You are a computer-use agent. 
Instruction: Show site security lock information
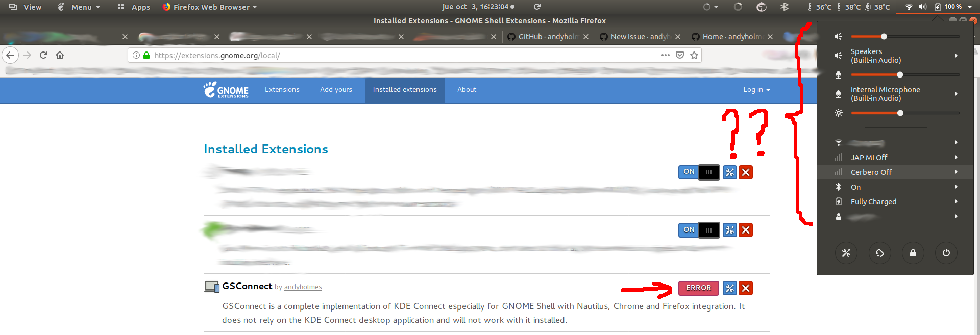[x=146, y=55]
